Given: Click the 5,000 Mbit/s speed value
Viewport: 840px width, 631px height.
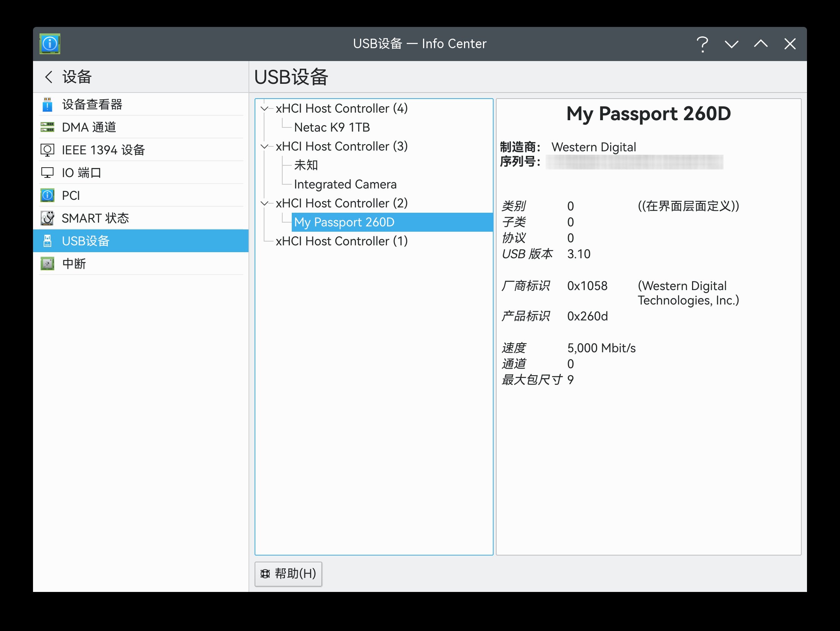Looking at the screenshot, I should [x=601, y=348].
